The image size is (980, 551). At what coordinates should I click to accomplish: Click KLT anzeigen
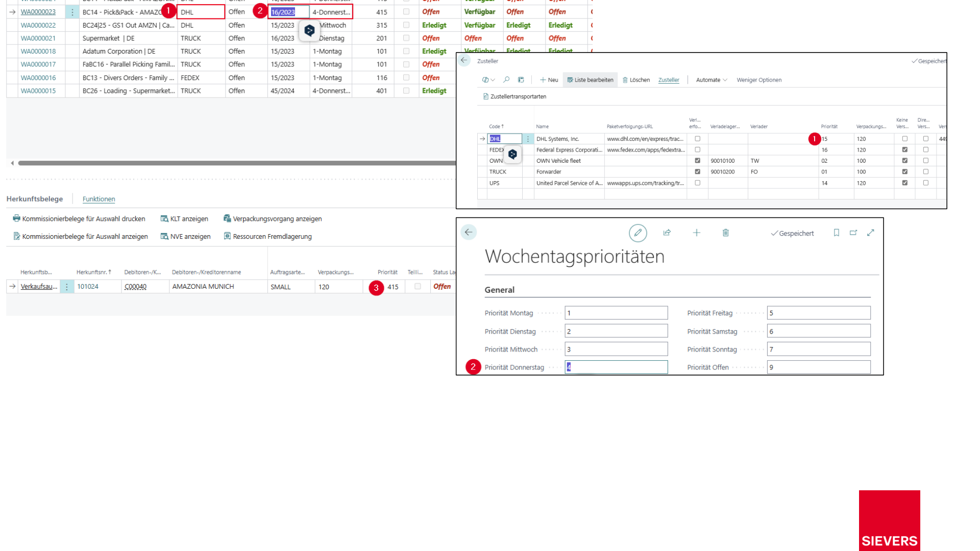[184, 218]
